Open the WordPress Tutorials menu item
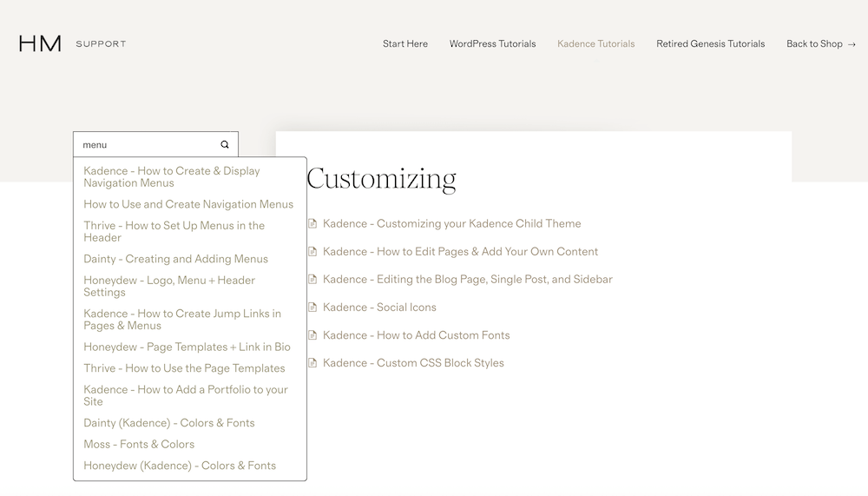This screenshot has height=496, width=868. (493, 43)
